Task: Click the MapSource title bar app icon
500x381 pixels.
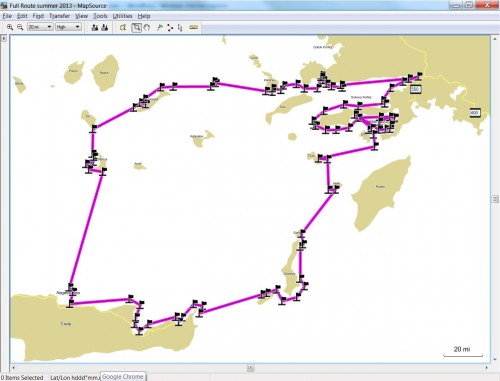Action: pyautogui.click(x=4, y=5)
